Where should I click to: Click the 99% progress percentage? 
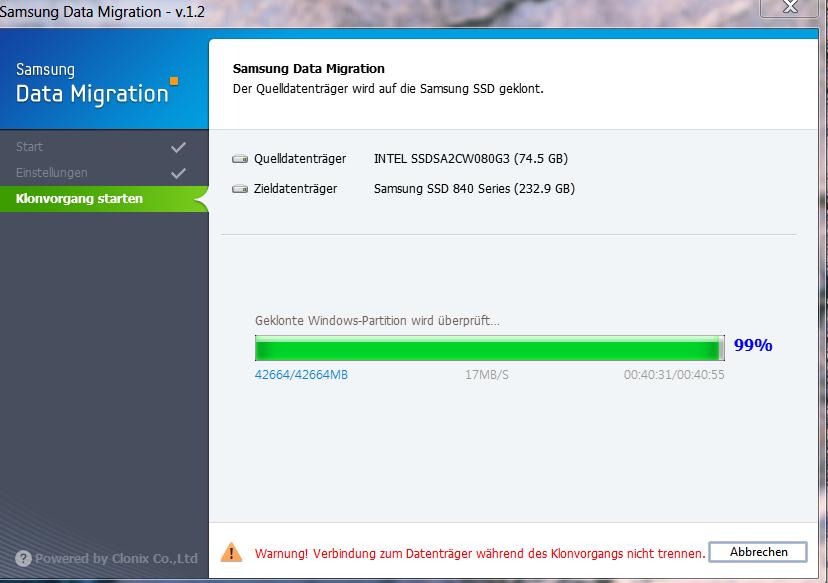(753, 345)
